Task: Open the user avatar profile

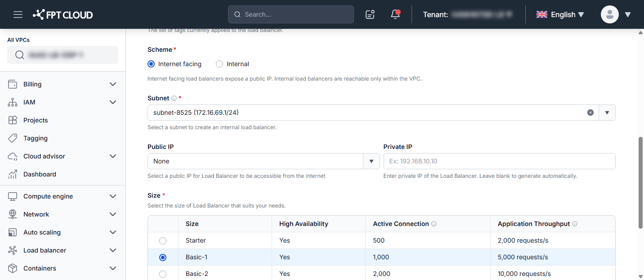Action: (x=609, y=14)
